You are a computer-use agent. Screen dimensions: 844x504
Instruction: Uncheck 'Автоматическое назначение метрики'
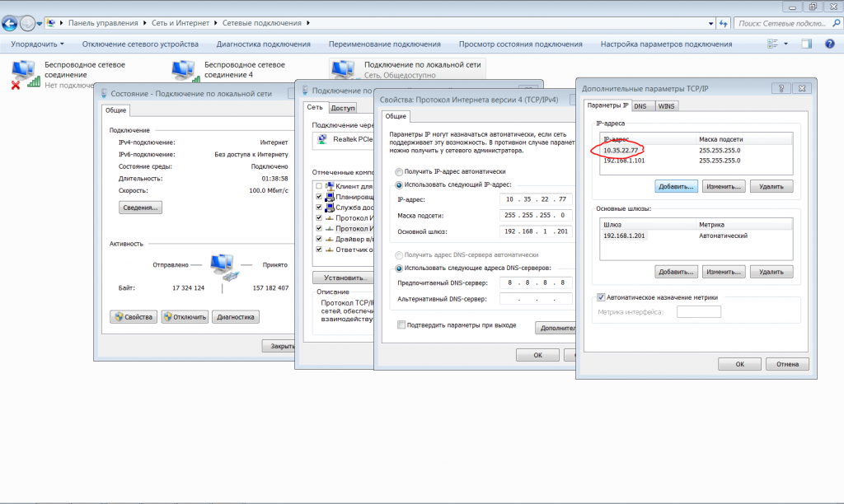[601, 297]
